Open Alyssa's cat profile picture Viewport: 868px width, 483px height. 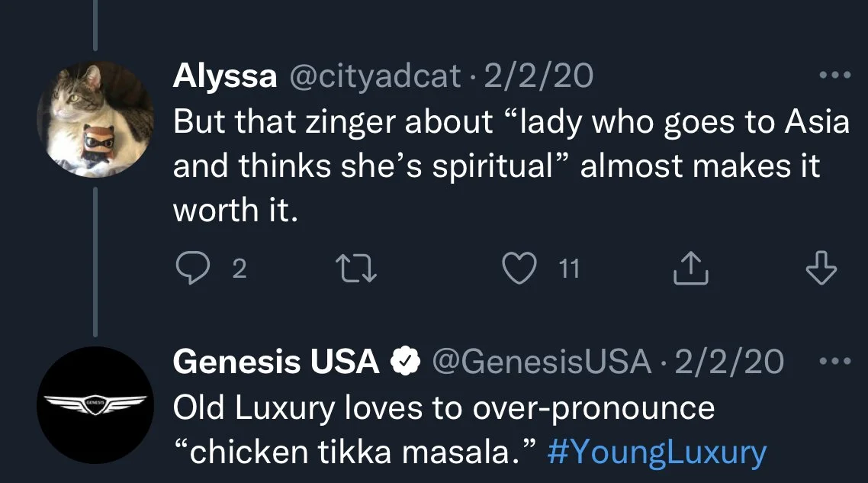coord(95,118)
